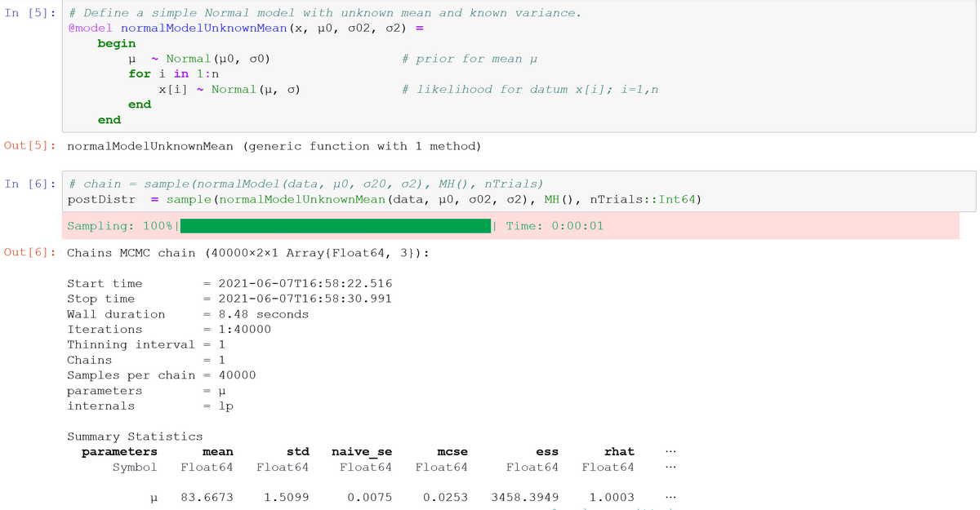
Task: Click the naive_se value 0.0075
Action: click(369, 497)
